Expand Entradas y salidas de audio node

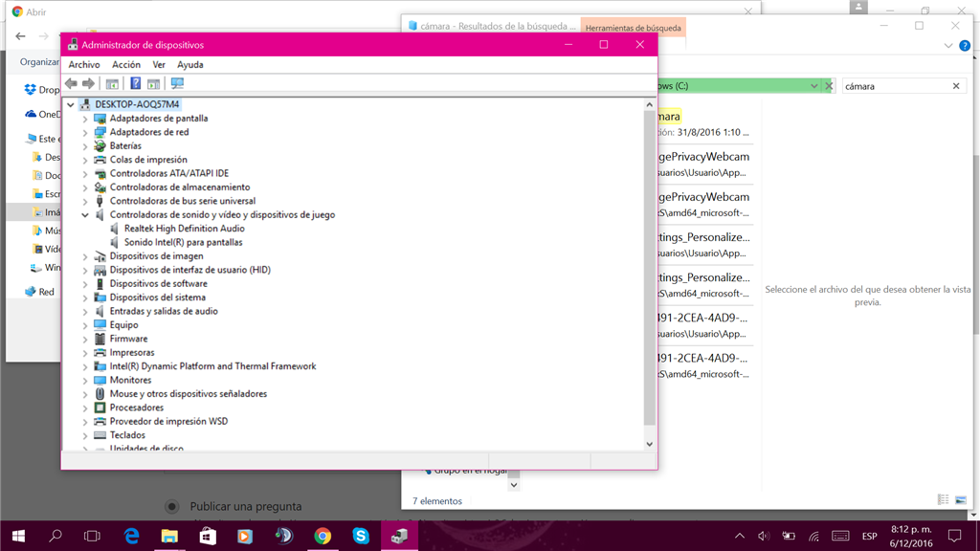point(85,311)
